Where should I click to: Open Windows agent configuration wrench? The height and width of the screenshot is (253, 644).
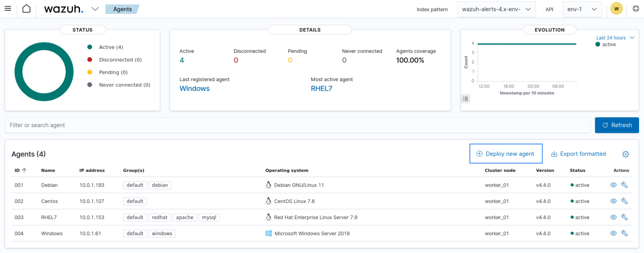click(624, 233)
